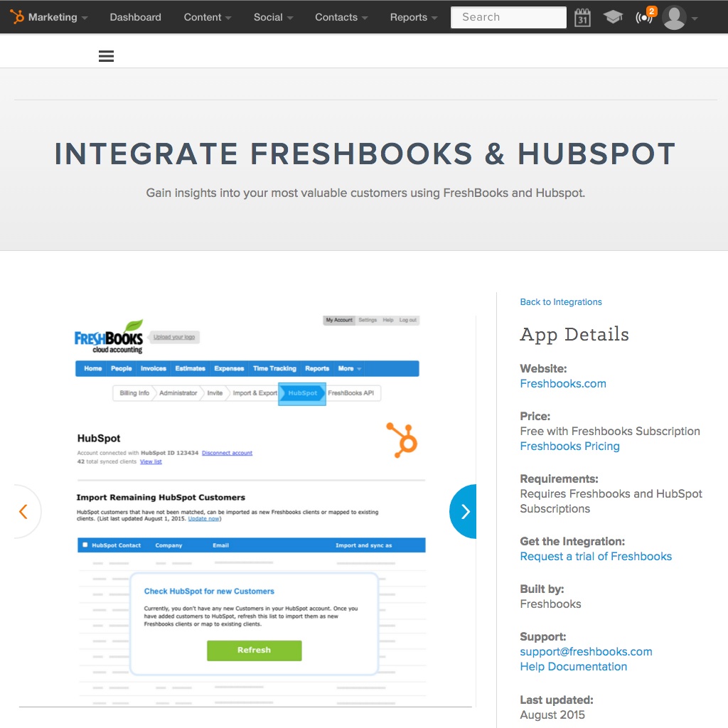The image size is (728, 728).
Task: Open the Freshbooks Pricing link
Action: point(569,446)
